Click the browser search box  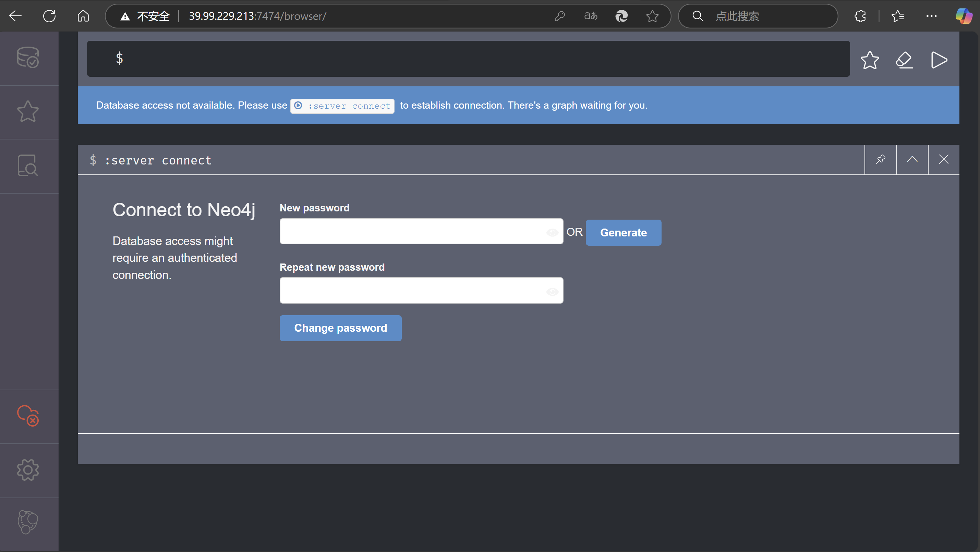click(x=758, y=16)
